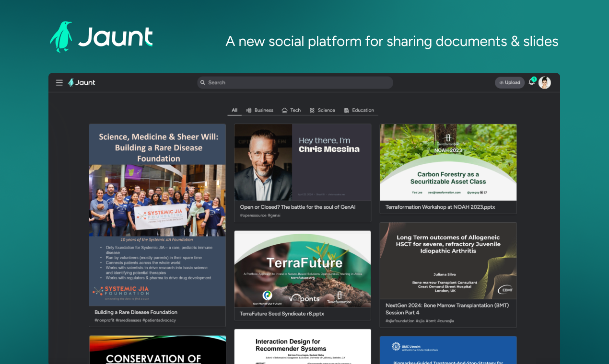Click title 'Building a Rare Disease Foundation'
The height and width of the screenshot is (364, 609).
[x=136, y=312]
